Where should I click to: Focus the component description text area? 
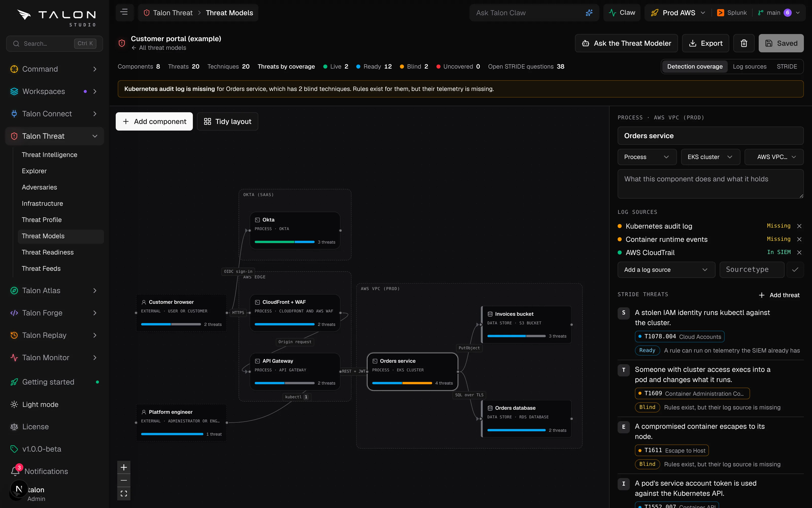coord(710,184)
